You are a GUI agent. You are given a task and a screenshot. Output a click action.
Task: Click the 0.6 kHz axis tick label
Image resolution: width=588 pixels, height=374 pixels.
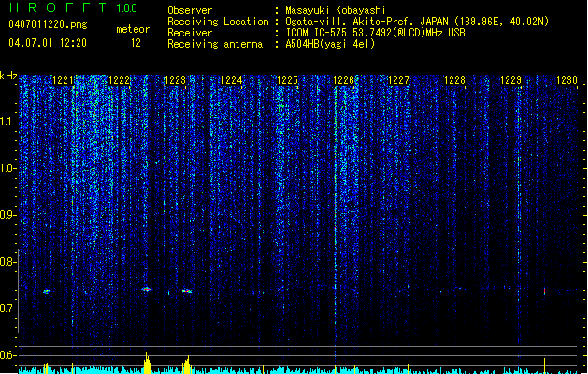point(7,355)
